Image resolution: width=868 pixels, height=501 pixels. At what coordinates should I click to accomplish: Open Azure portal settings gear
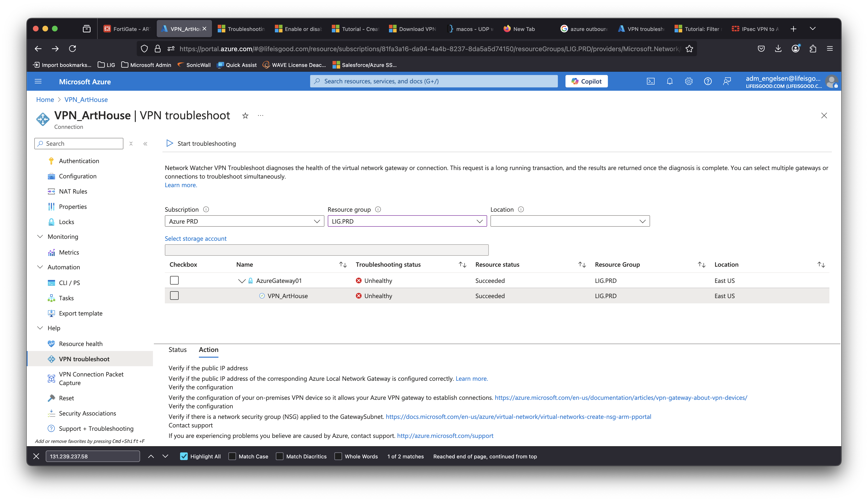[x=688, y=81]
